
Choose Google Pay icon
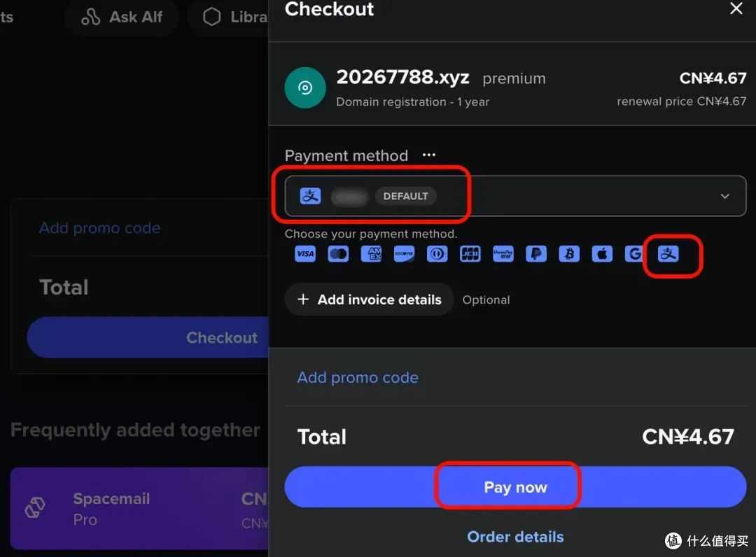[634, 254]
